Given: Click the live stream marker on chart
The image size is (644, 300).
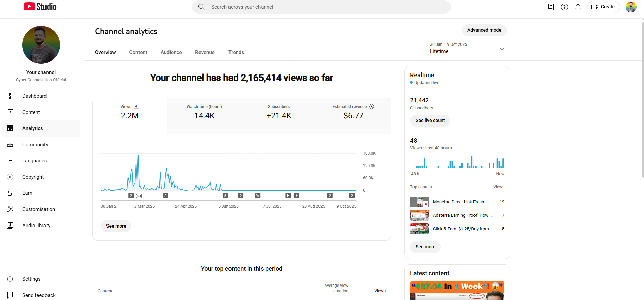Looking at the screenshot, I should click(139, 196).
